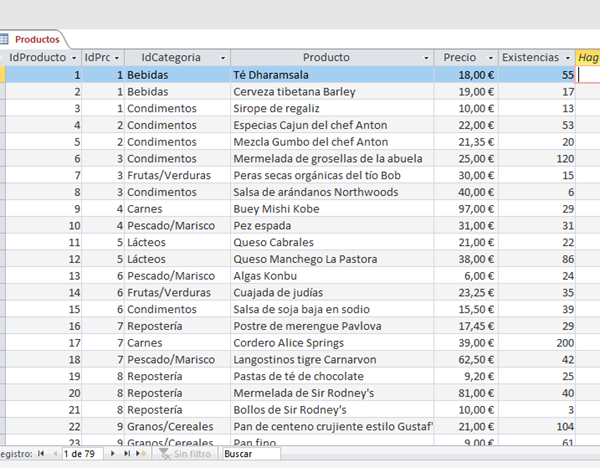Viewport: 600px width, 468px height.
Task: Click the 62,50 € price cell
Action: pyautogui.click(x=466, y=359)
